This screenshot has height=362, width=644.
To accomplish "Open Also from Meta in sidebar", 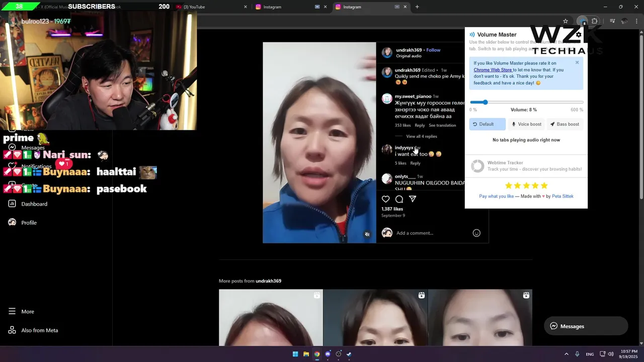I will click(33, 330).
